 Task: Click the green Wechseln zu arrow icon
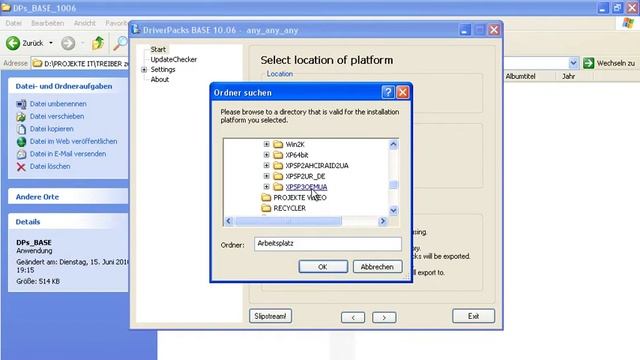click(588, 63)
